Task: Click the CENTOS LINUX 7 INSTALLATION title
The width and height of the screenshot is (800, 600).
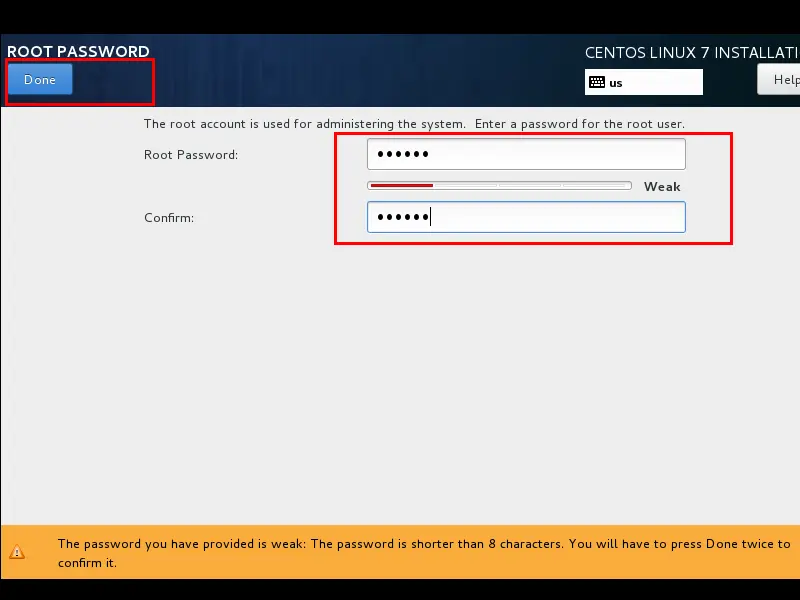Action: pos(692,53)
